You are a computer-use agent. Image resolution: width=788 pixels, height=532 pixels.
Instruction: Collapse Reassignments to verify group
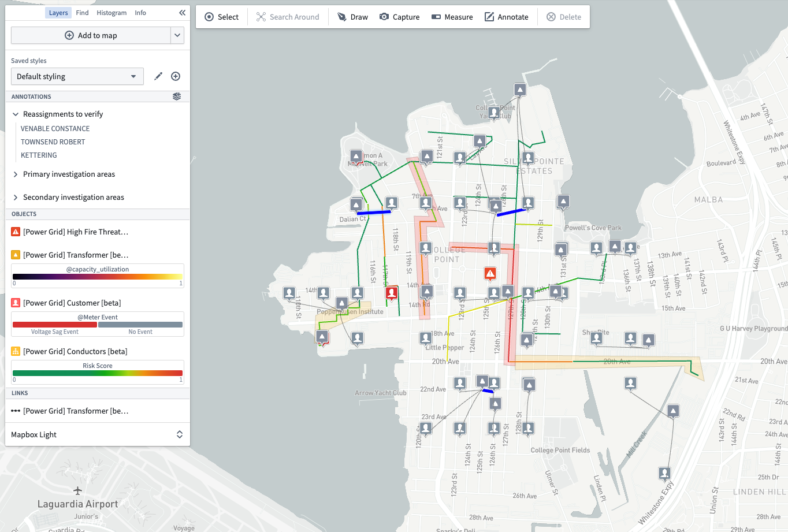point(16,114)
